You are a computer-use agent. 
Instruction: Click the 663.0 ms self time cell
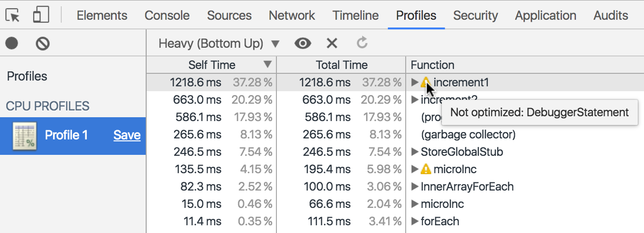tap(197, 100)
